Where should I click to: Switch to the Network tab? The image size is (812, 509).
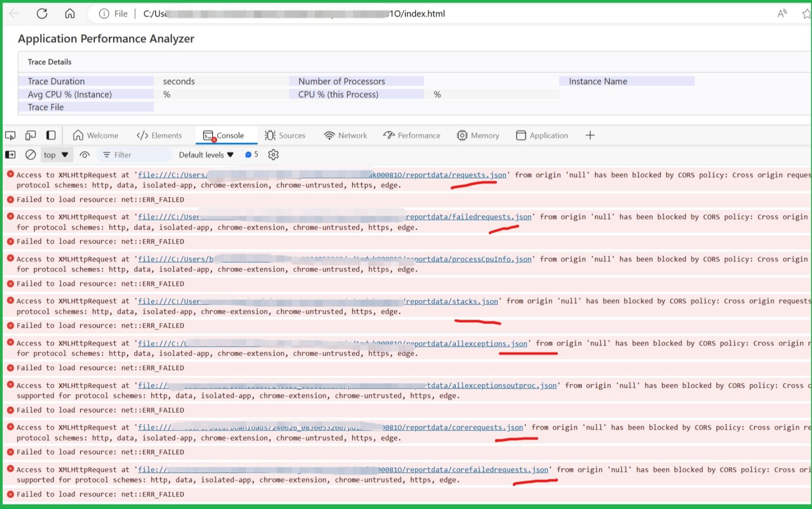pyautogui.click(x=346, y=135)
